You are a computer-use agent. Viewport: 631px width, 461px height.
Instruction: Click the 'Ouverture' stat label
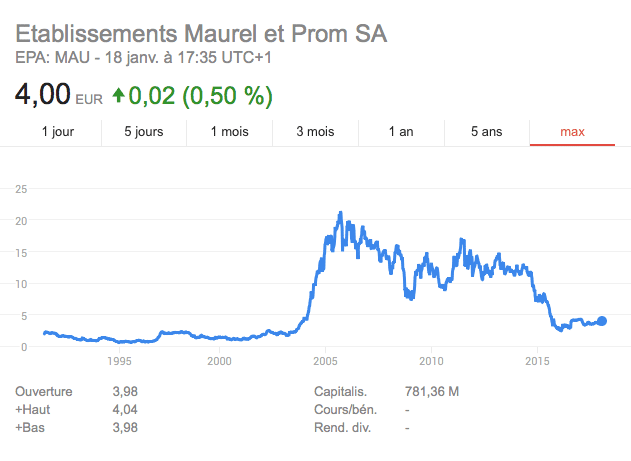coord(46,391)
